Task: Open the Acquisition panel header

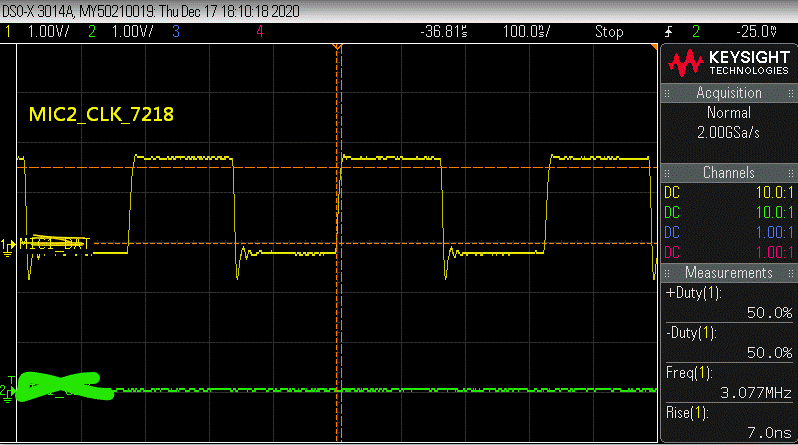Action: coord(729,93)
